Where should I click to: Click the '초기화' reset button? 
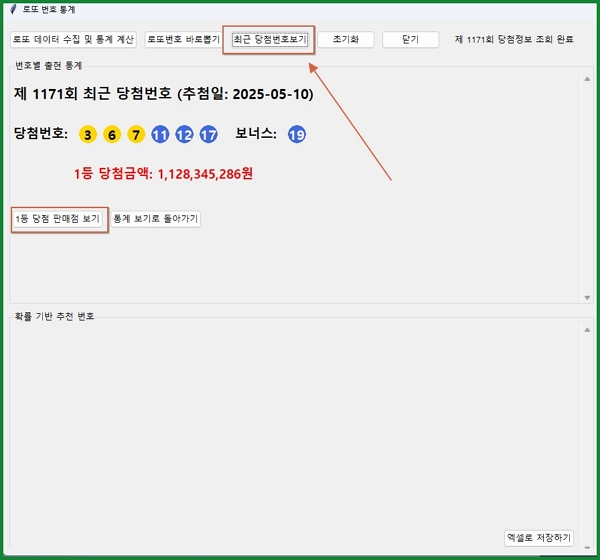(346, 39)
